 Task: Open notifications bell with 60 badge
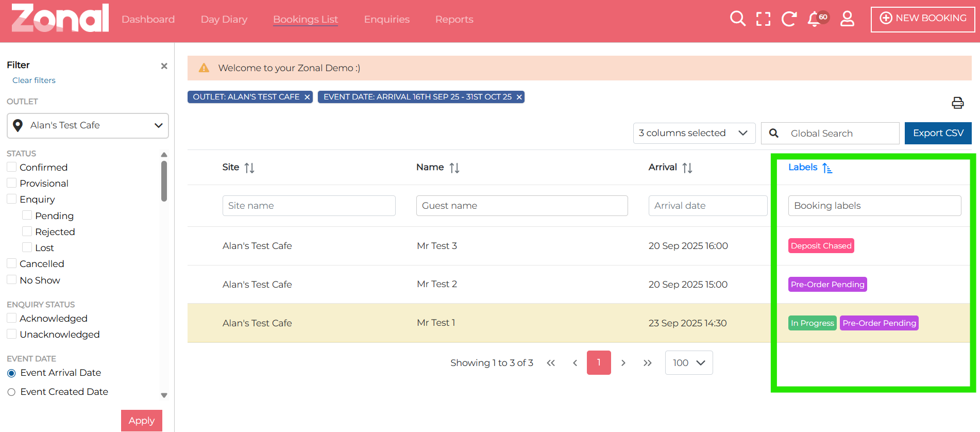tap(815, 19)
